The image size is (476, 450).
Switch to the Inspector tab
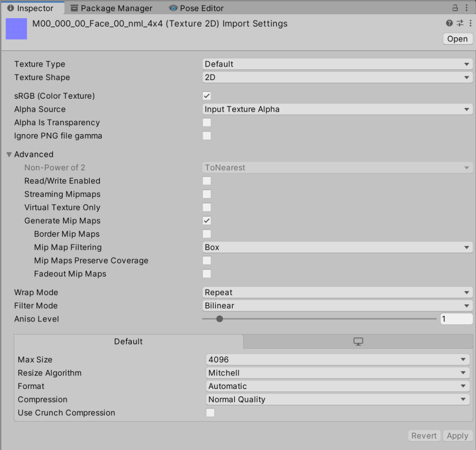[x=32, y=8]
